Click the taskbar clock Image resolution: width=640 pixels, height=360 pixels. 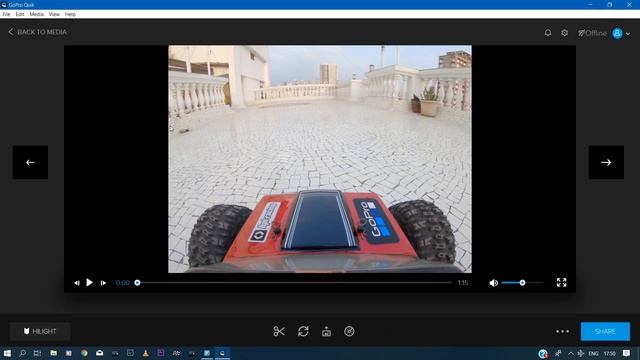point(609,353)
